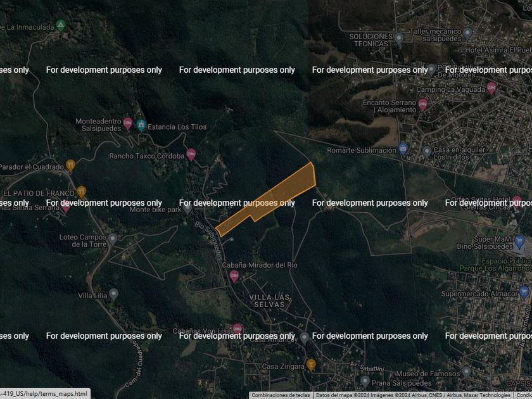Select the Estancia Los Tilos teal marker
Viewport: 532px width, 399px height.
click(141, 125)
